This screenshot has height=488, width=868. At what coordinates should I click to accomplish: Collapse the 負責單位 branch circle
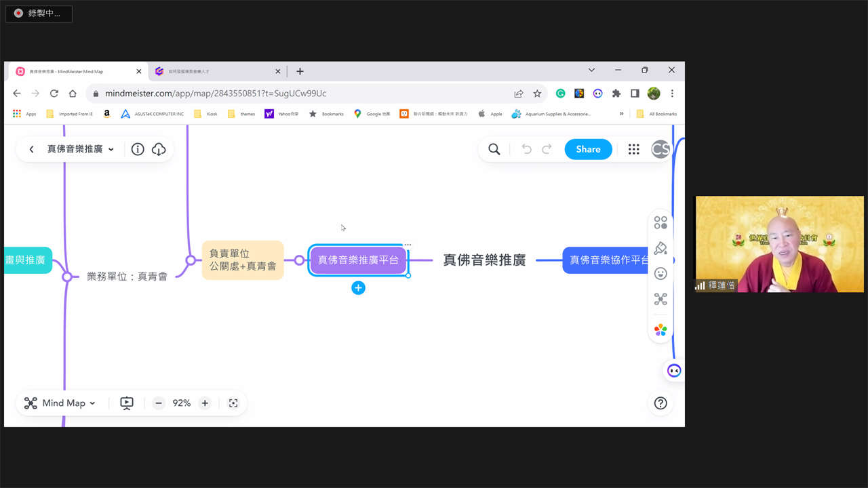coord(191,260)
